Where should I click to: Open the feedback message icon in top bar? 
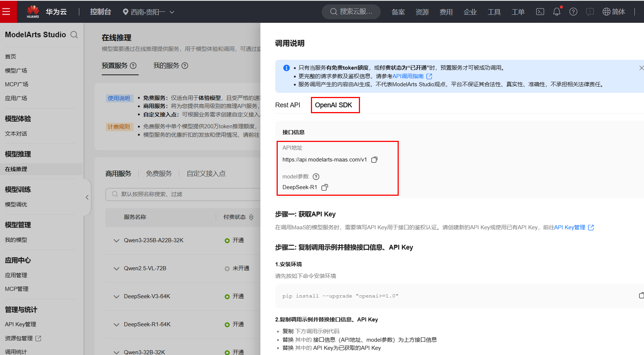pos(590,12)
